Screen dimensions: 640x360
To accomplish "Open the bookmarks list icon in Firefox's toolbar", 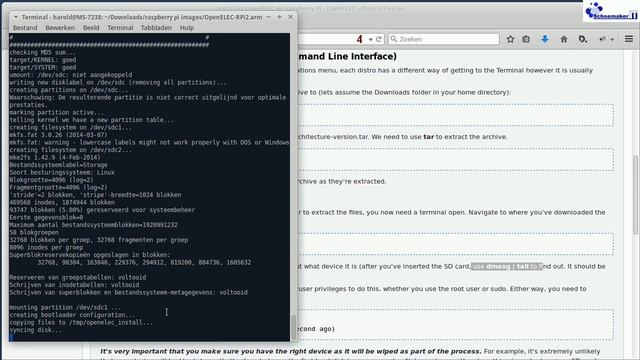I will pos(526,39).
